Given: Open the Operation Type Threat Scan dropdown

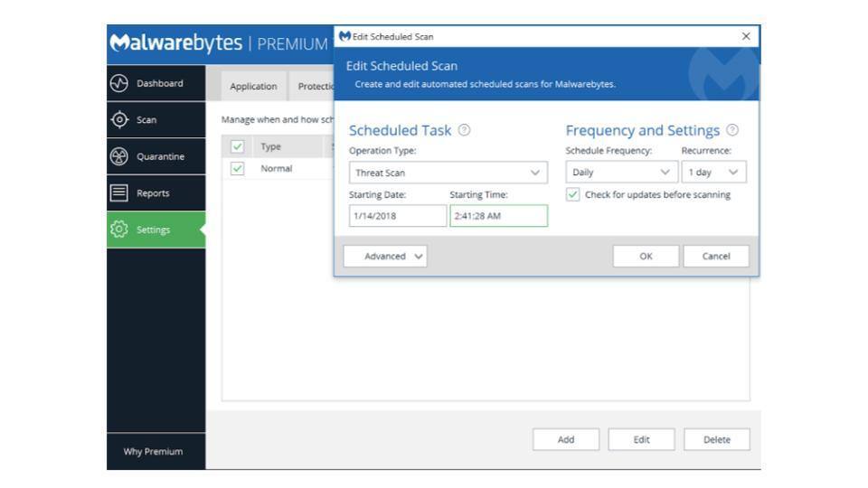Looking at the screenshot, I should tap(448, 173).
